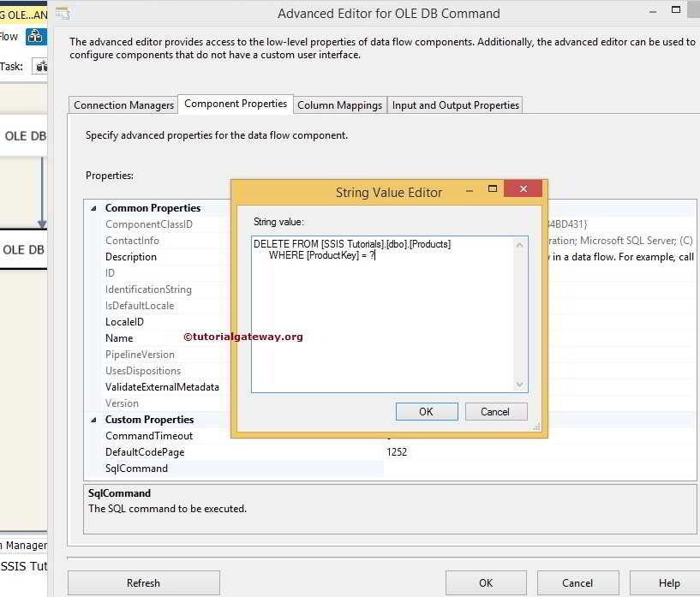Open the Column Mappings tab
700x597 pixels.
tap(338, 104)
